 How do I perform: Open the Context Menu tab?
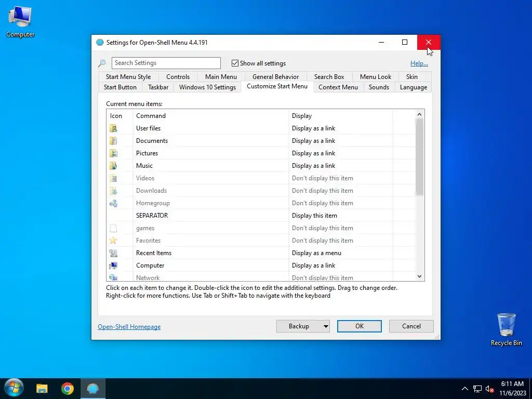tap(338, 87)
